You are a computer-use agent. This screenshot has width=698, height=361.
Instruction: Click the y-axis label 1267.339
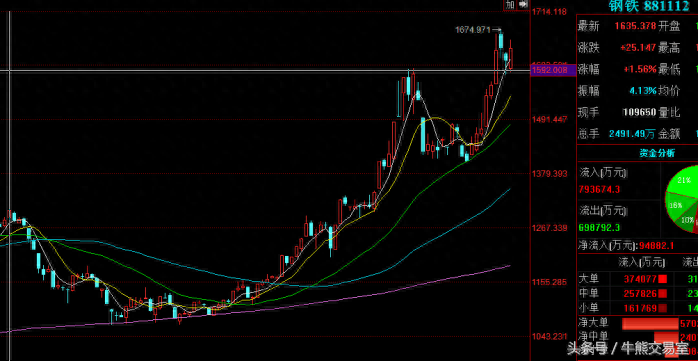[549, 228]
